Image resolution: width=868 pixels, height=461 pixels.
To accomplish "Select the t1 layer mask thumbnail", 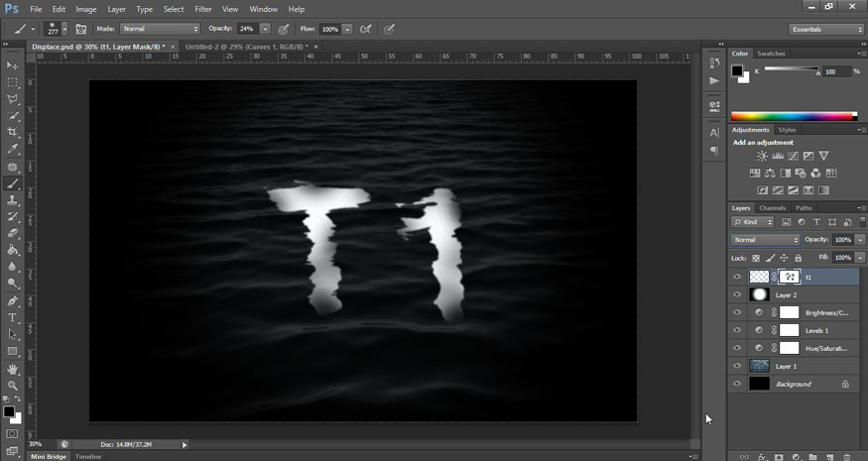I will tap(790, 278).
